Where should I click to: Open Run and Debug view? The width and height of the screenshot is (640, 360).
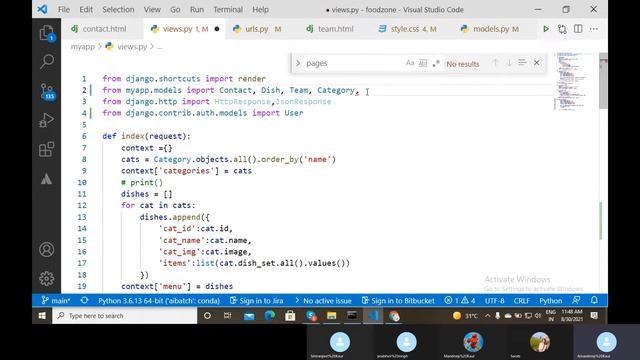point(47,120)
